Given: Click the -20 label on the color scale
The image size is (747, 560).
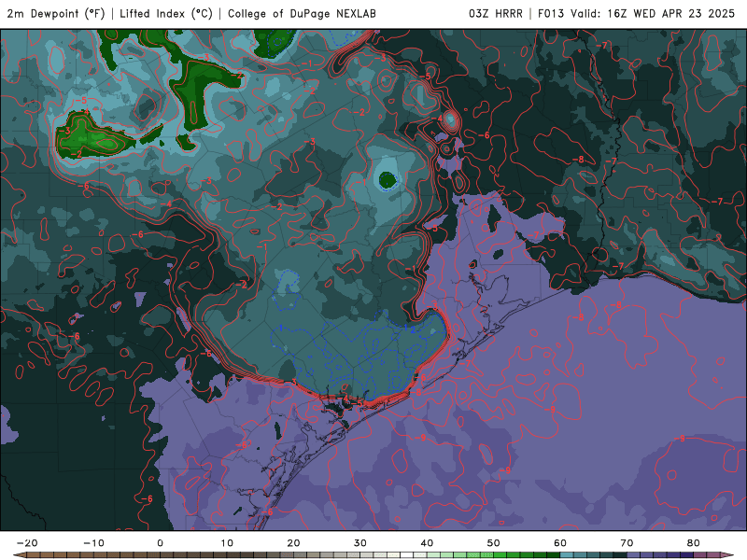Looking at the screenshot, I should tap(27, 543).
